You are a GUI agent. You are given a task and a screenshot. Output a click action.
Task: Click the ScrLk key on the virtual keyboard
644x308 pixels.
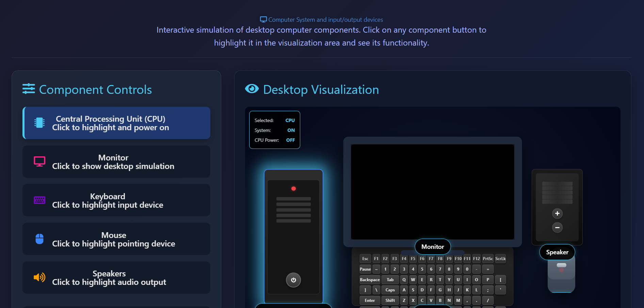coord(500,259)
